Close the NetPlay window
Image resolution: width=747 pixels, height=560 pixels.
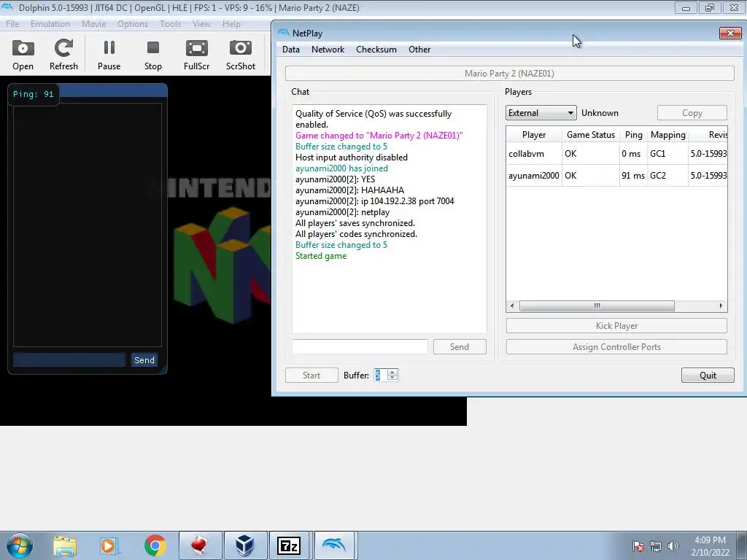click(x=729, y=33)
